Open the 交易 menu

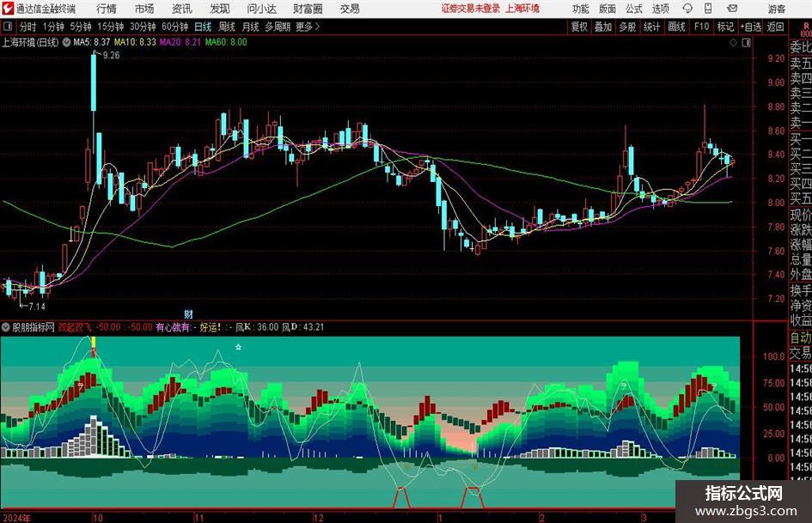(350, 9)
